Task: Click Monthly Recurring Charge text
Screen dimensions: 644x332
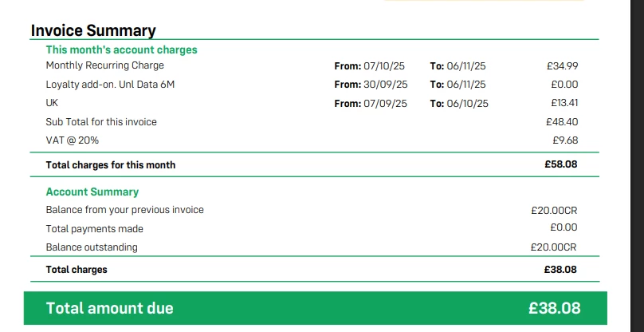Action: [104, 65]
